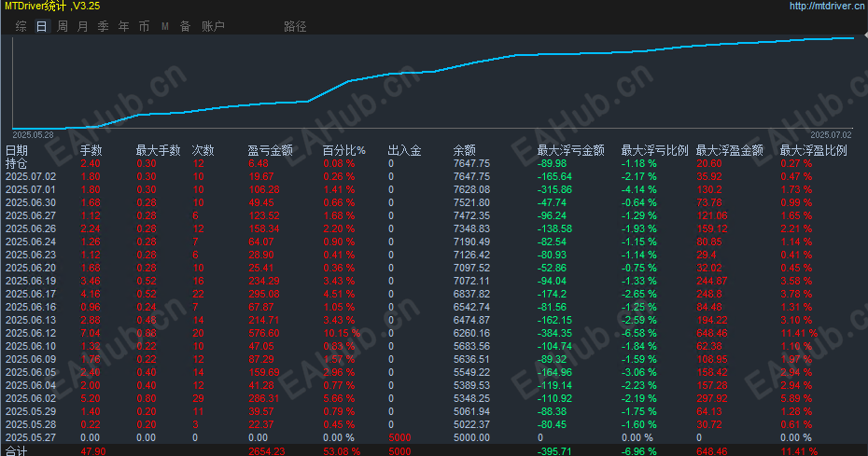The height and width of the screenshot is (456, 868).
Task: Click the 次数 column header
Action: (x=203, y=150)
